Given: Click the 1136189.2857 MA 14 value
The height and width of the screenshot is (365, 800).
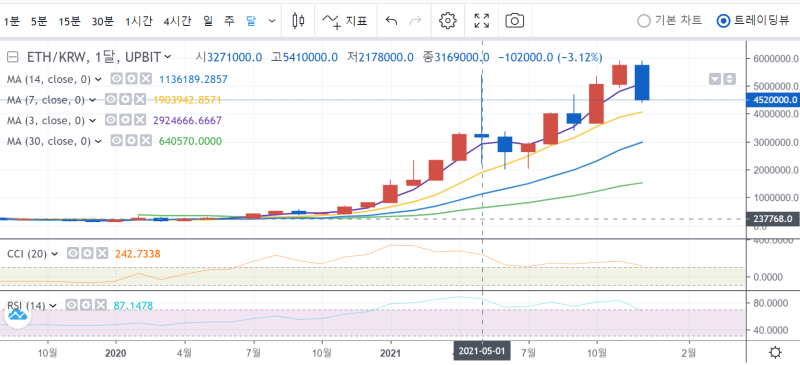Looking at the screenshot, I should point(193,79).
